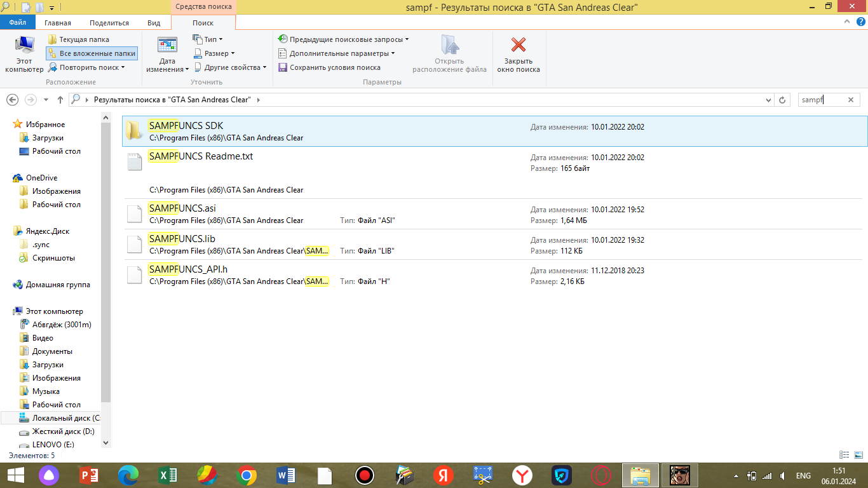The image size is (868, 488).
Task: Open Дата изменения filter dropdown
Action: pos(167,55)
